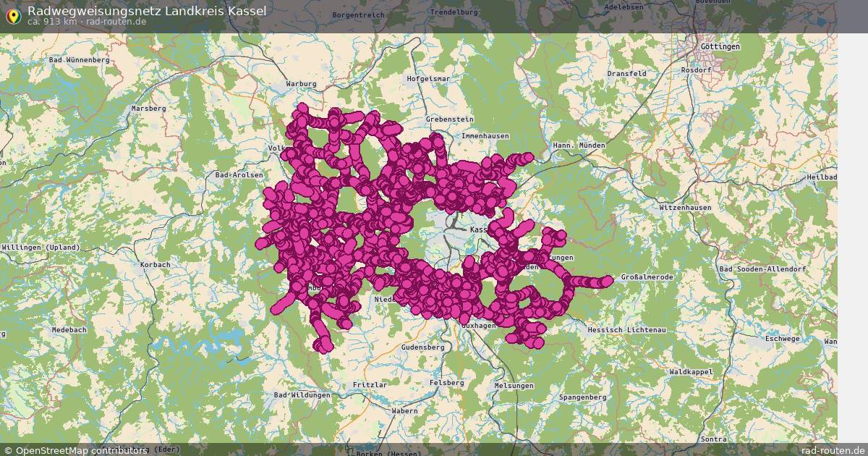Click the Radwegweisungsnetz Landkreis Kassel title
Screen dimensions: 868x456
148,10
